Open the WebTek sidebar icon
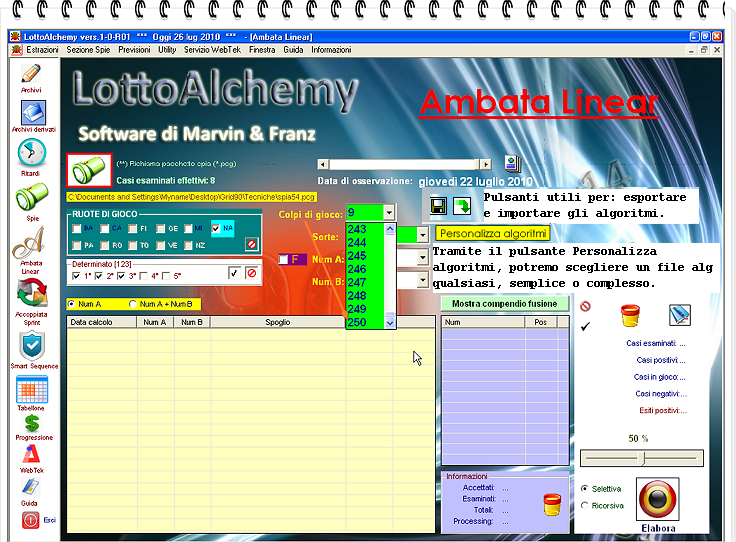Image resolution: width=736 pixels, height=542 pixels. coord(31,454)
